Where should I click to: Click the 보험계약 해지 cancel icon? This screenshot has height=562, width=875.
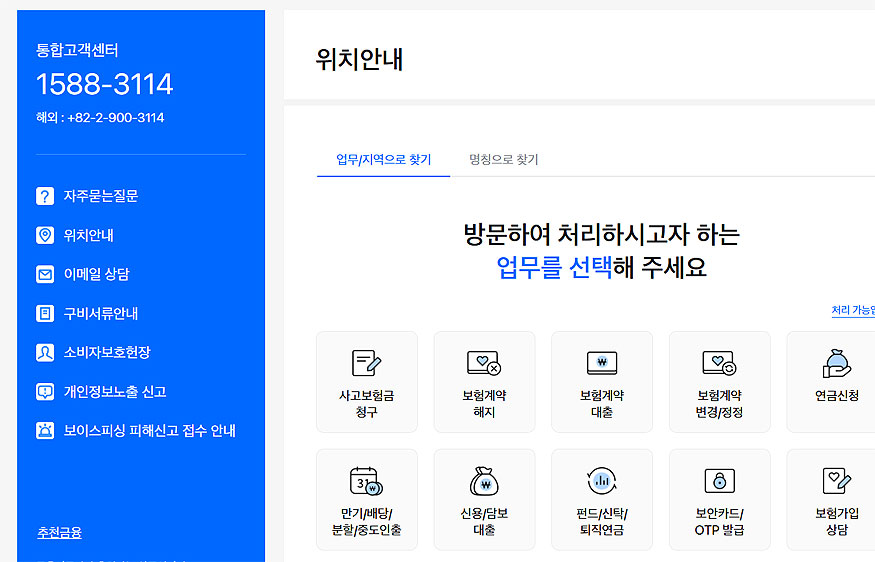coord(484,363)
